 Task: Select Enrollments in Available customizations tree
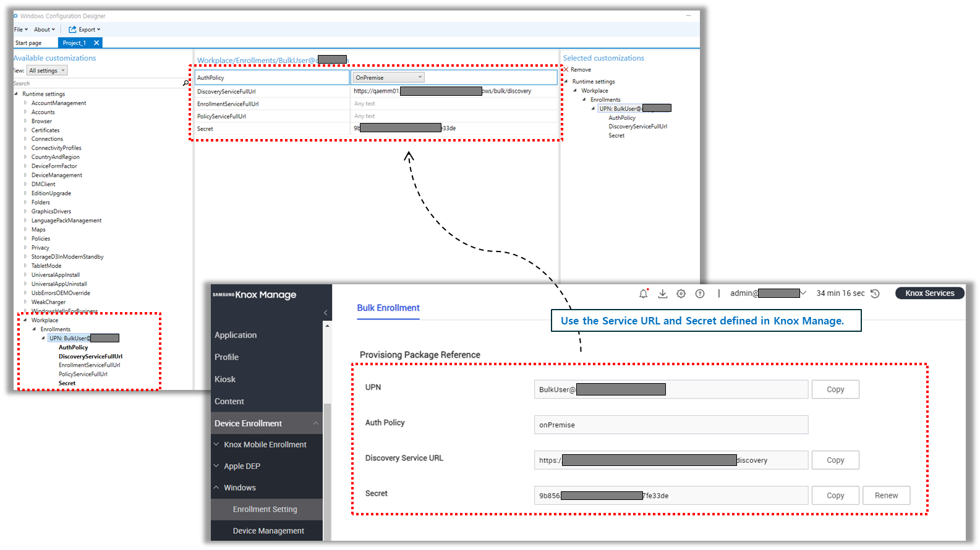(x=55, y=329)
